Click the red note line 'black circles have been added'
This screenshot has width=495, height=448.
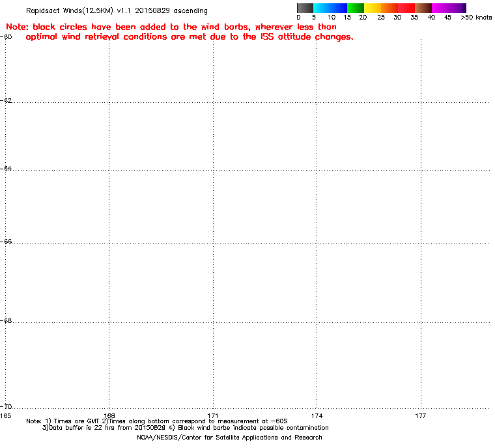[x=99, y=27]
